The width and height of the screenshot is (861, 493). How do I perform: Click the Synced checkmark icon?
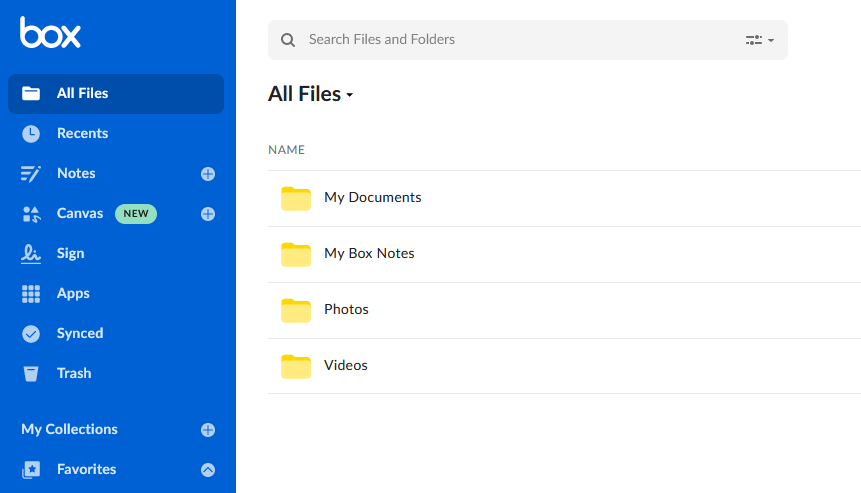pyautogui.click(x=31, y=334)
